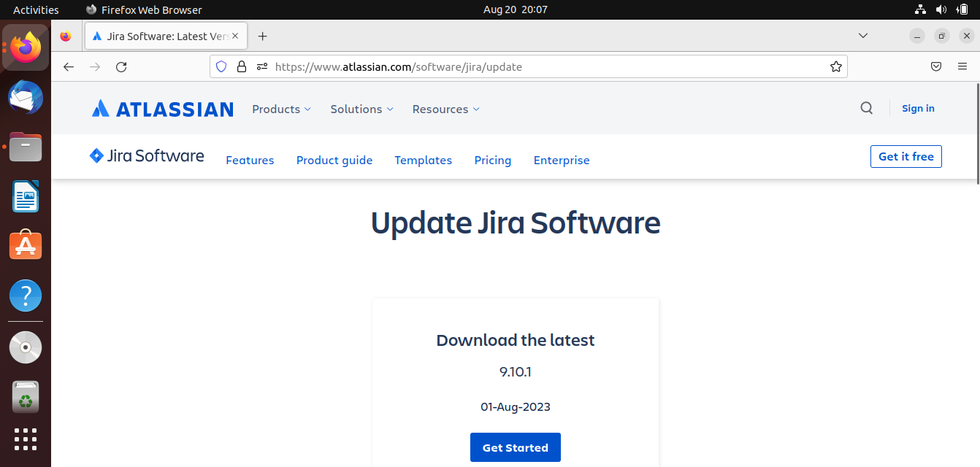The image size is (980, 467).
Task: Click the Jira Software logo
Action: click(145, 155)
